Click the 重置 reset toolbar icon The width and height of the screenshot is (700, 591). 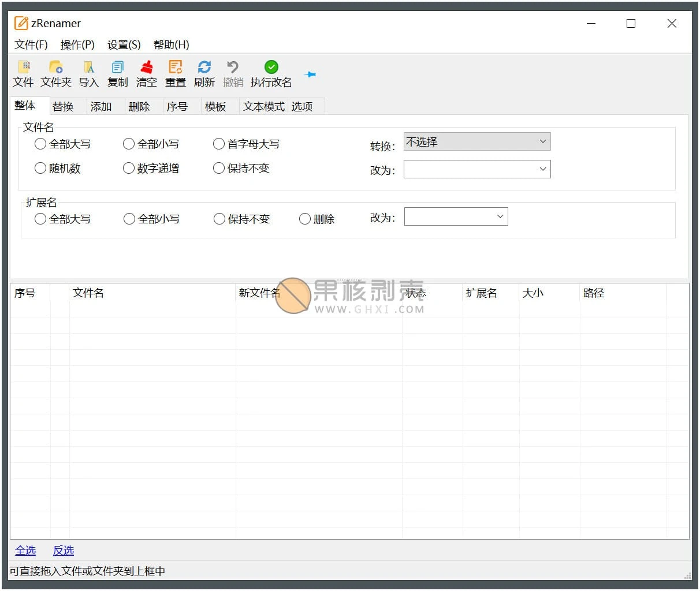(176, 67)
